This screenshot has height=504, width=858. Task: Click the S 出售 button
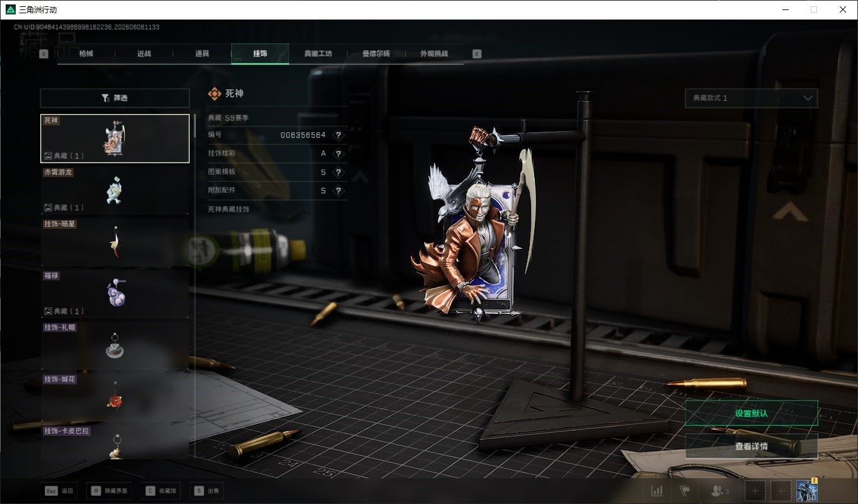click(206, 491)
